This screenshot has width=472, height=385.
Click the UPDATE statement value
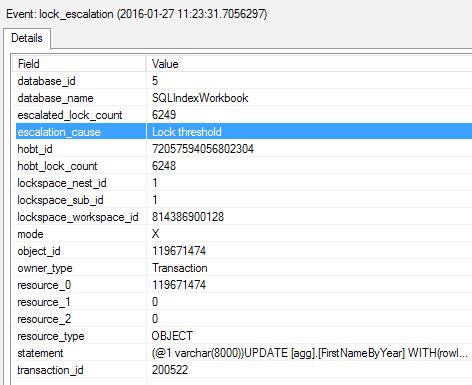pyautogui.click(x=310, y=353)
